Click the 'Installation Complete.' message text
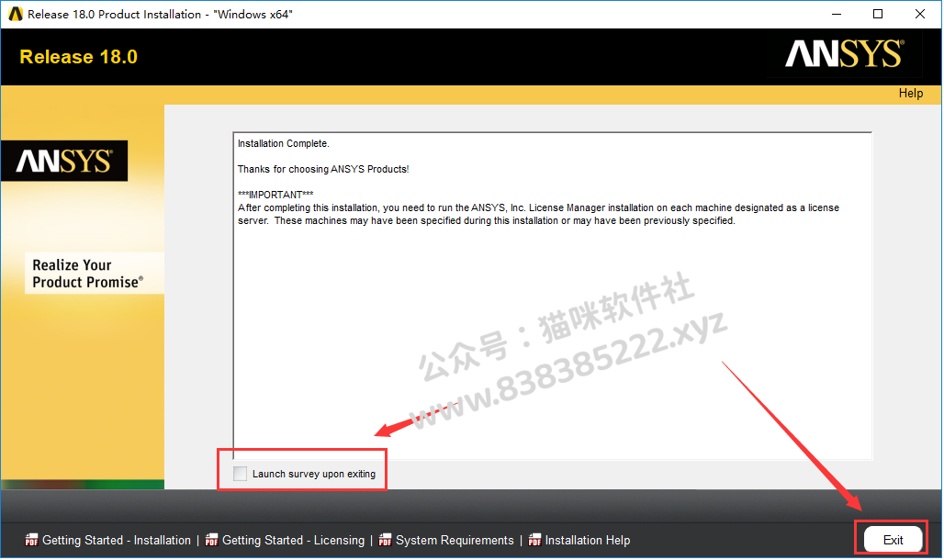The height and width of the screenshot is (560, 944). pyautogui.click(x=284, y=143)
